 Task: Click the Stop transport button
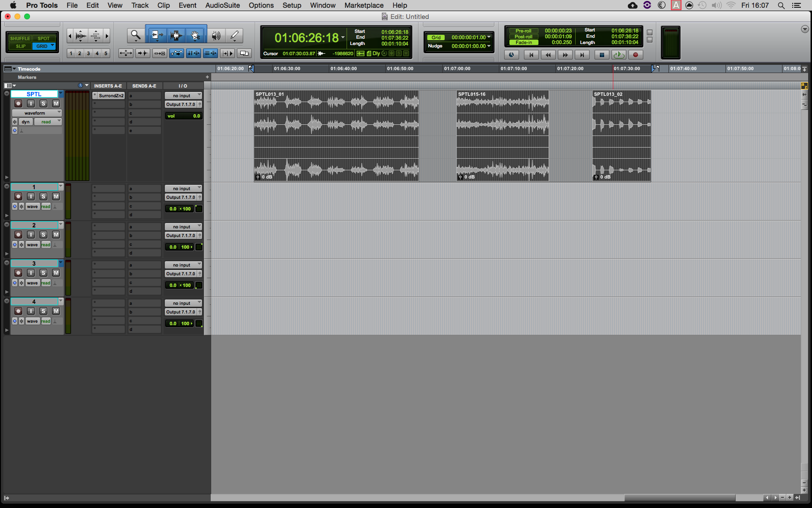click(602, 55)
